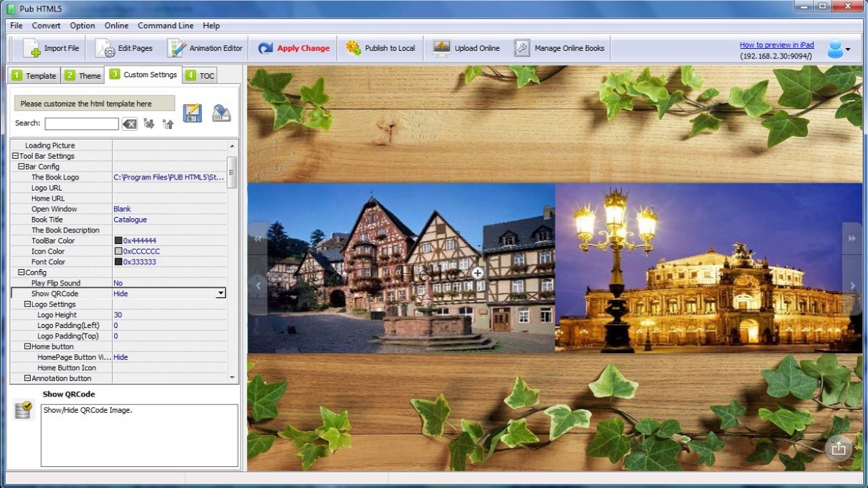Click the Show/Hide QRCode description text box
The image size is (868, 488).
[x=139, y=435]
